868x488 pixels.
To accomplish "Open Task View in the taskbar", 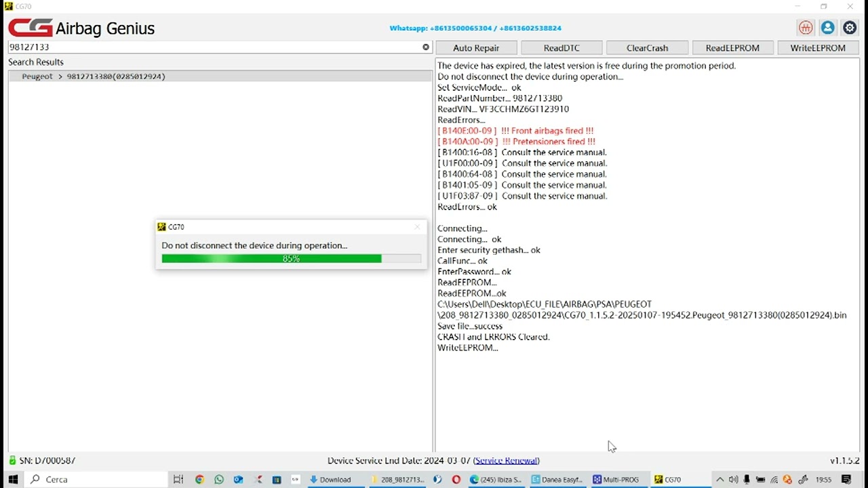I will pyautogui.click(x=178, y=479).
